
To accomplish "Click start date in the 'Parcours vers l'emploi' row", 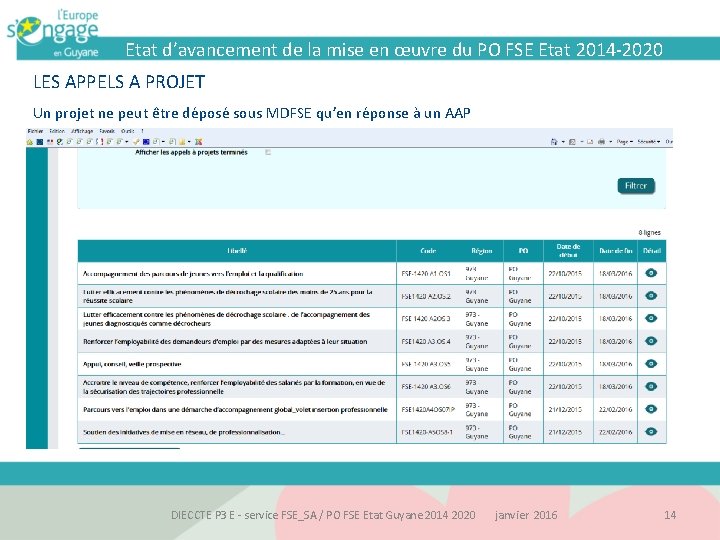I will pyautogui.click(x=565, y=409).
